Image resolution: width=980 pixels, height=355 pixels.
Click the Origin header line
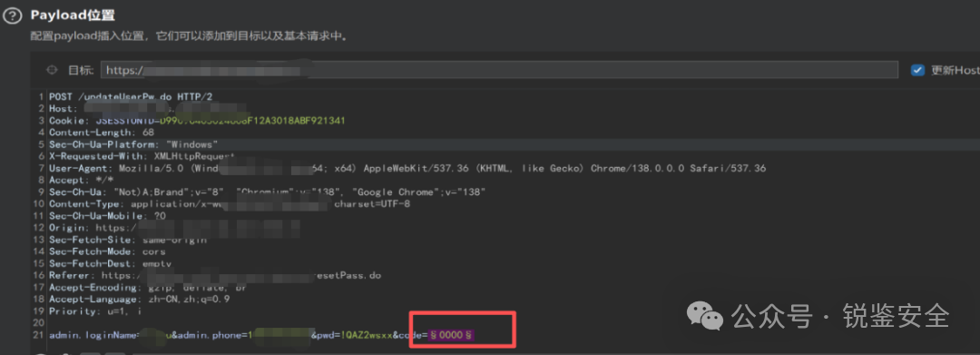point(175,228)
